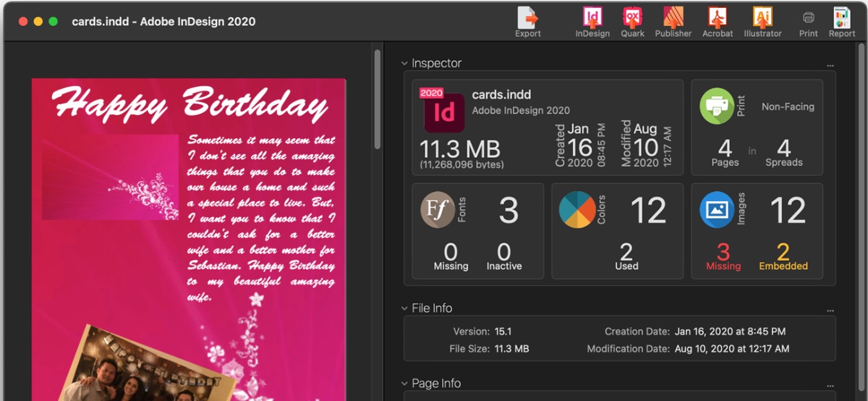Open the File Info section options menu

[x=830, y=311]
